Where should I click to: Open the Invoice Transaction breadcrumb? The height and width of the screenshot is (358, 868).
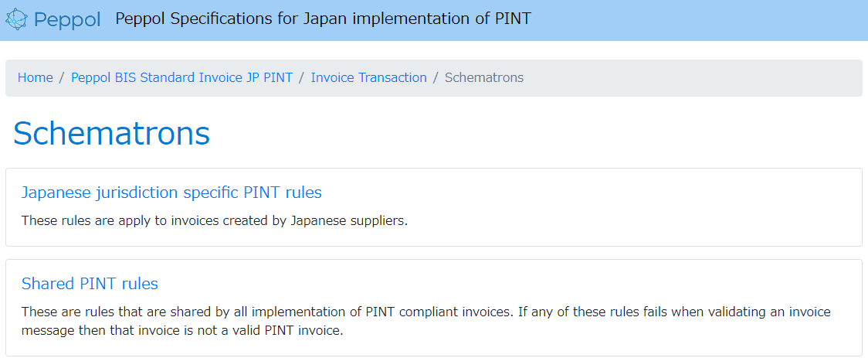[368, 77]
